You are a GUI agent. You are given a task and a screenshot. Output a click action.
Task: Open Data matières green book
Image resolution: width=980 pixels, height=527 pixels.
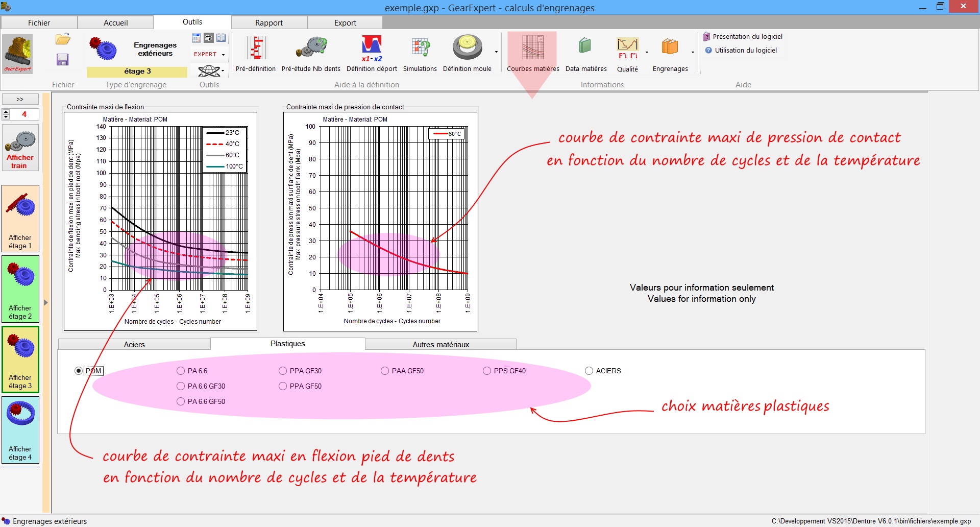(x=586, y=54)
